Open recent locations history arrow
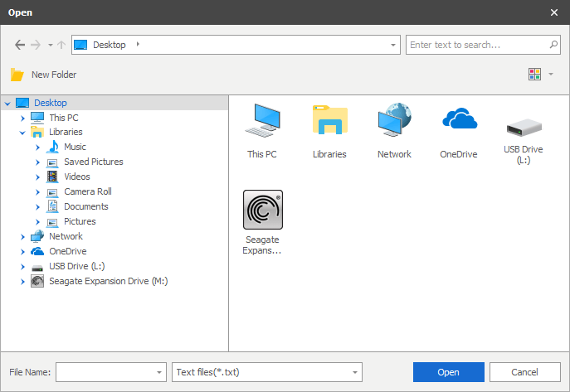The image size is (570, 392). pos(51,45)
